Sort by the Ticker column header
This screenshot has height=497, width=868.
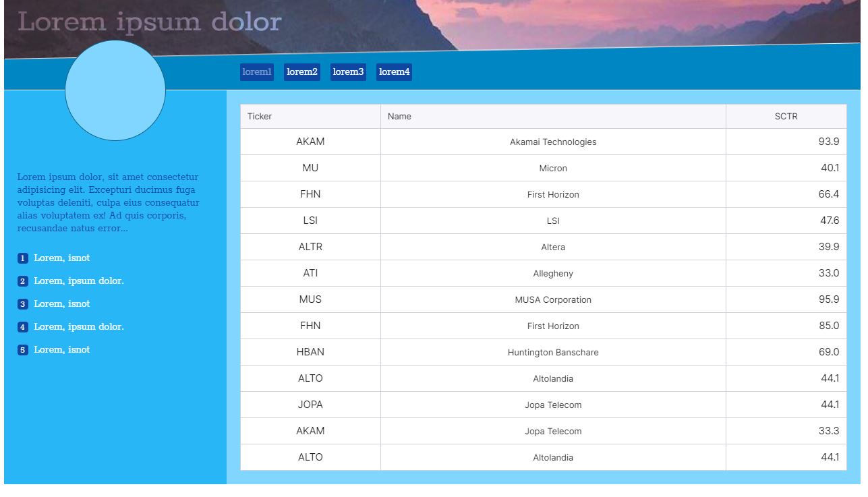(x=310, y=117)
